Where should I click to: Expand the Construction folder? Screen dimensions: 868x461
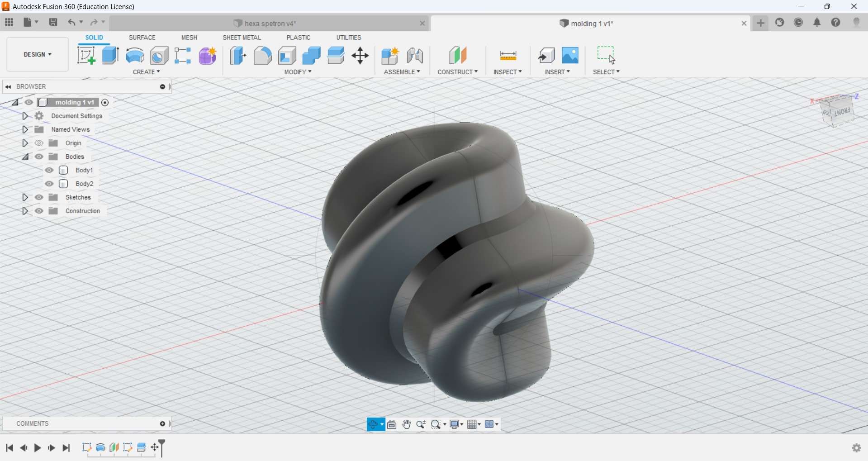[25, 211]
